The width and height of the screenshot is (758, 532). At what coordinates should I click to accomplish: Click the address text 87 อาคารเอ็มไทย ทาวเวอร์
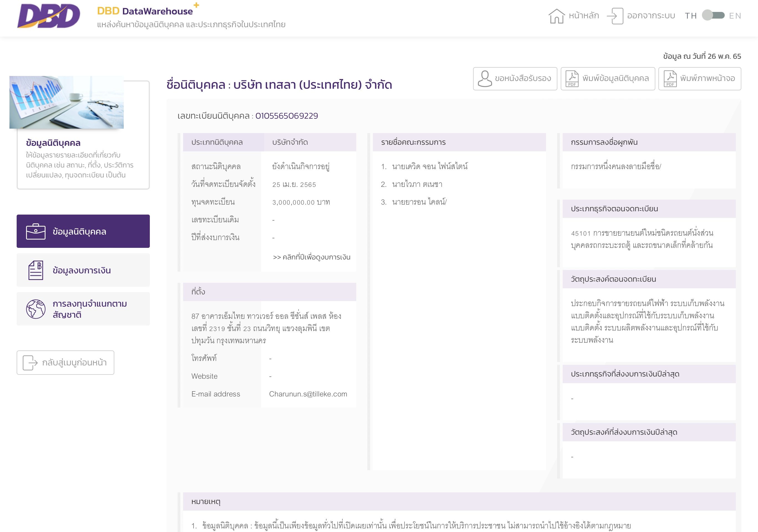[266, 328]
